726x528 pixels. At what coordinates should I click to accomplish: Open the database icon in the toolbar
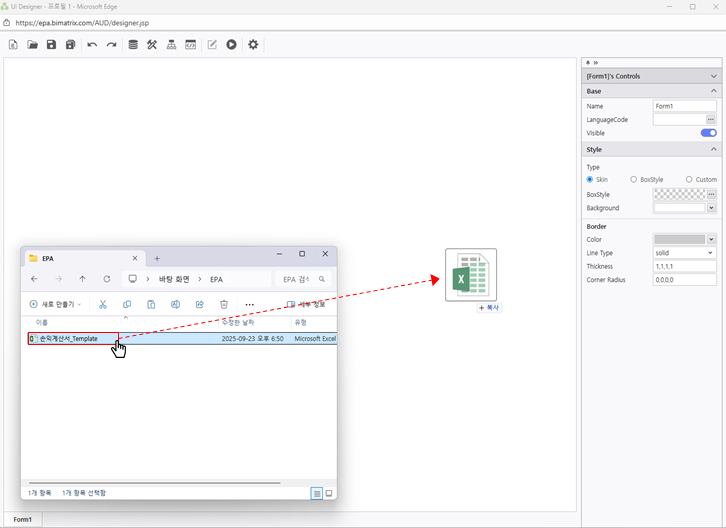point(133,45)
